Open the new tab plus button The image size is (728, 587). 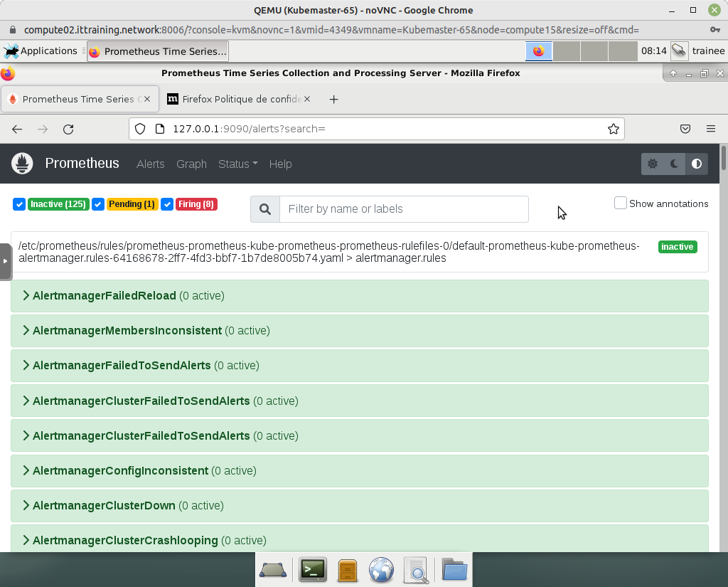pyautogui.click(x=334, y=100)
